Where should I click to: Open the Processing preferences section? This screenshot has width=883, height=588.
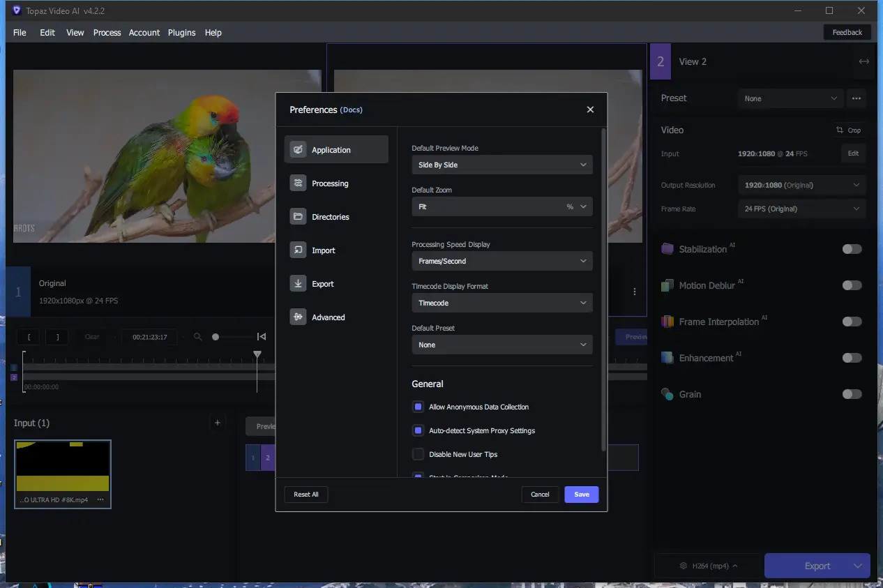336,183
